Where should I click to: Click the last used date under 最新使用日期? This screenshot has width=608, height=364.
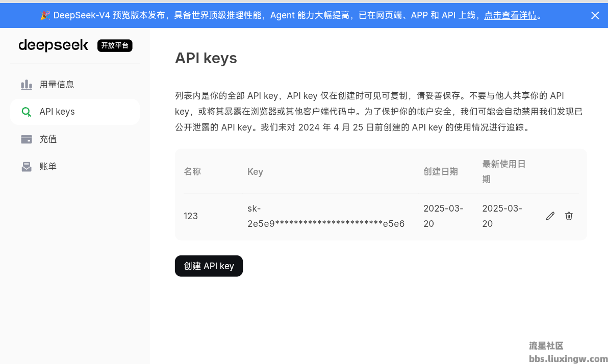(x=502, y=216)
